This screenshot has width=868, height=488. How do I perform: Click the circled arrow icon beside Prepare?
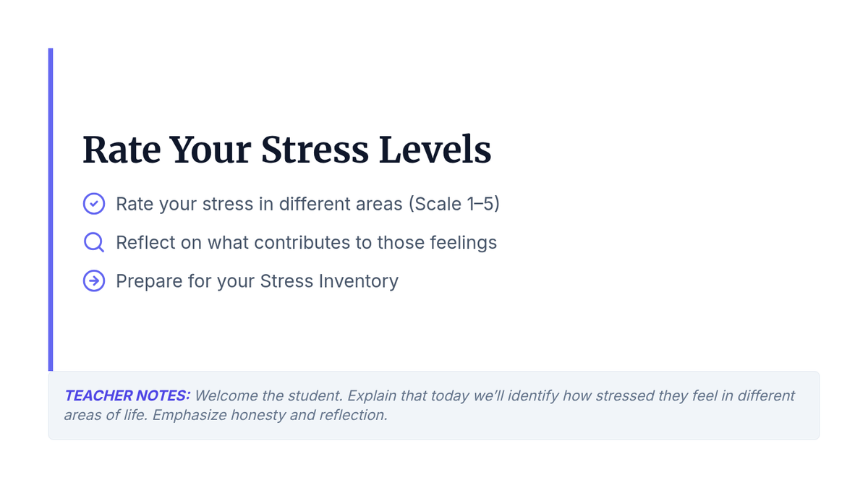click(94, 281)
